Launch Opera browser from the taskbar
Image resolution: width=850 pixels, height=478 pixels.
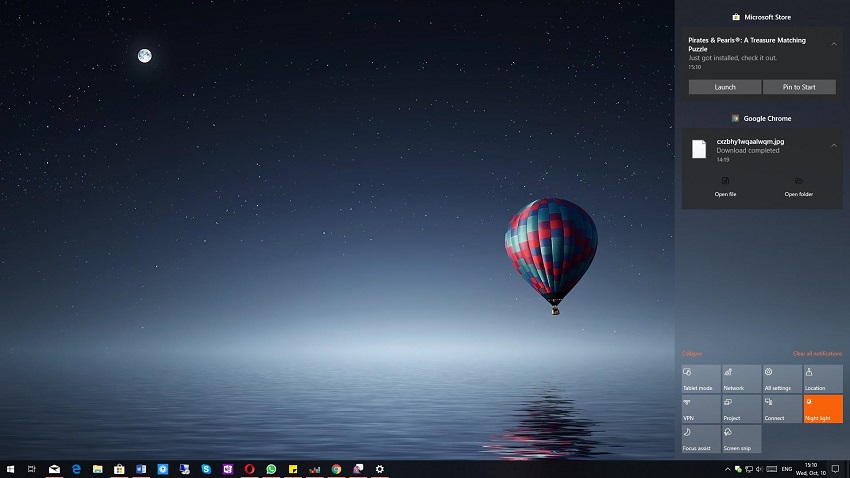(x=249, y=469)
